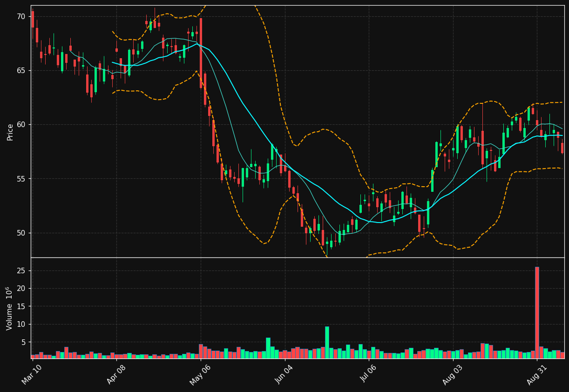Click the 25 volume axis label
This screenshot has width=569, height=392.
click(21, 271)
